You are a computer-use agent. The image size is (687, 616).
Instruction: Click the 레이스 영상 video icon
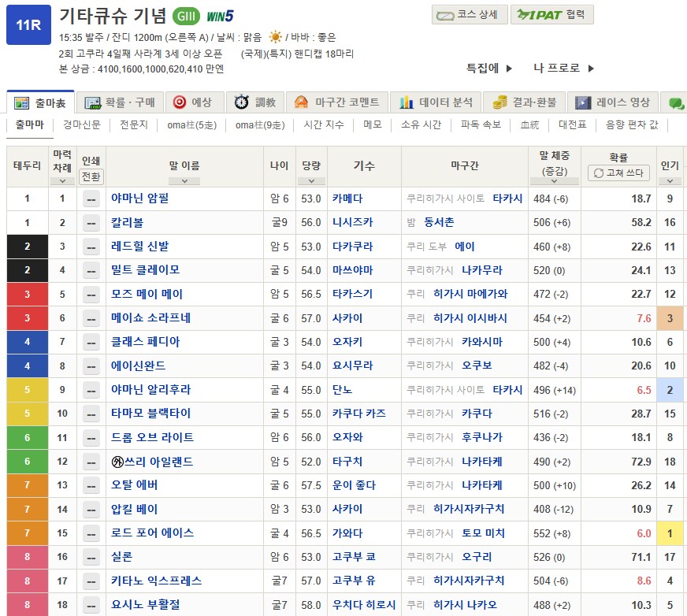pos(583,102)
